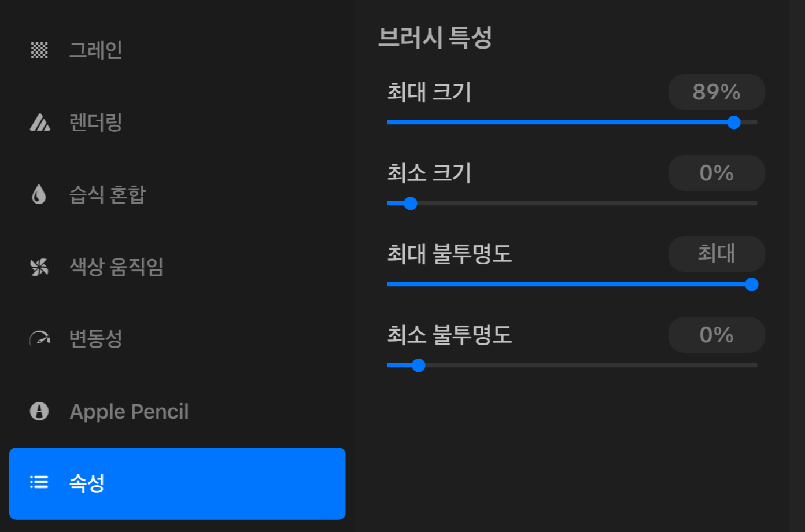This screenshot has width=805, height=532.
Task: Open 그레인 settings from the sidebar
Action: point(96,50)
